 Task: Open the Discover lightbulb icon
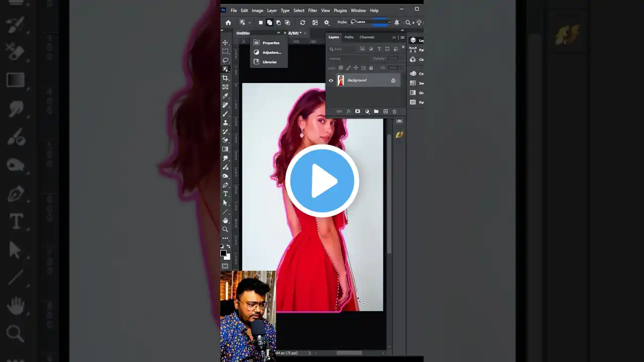tap(418, 23)
